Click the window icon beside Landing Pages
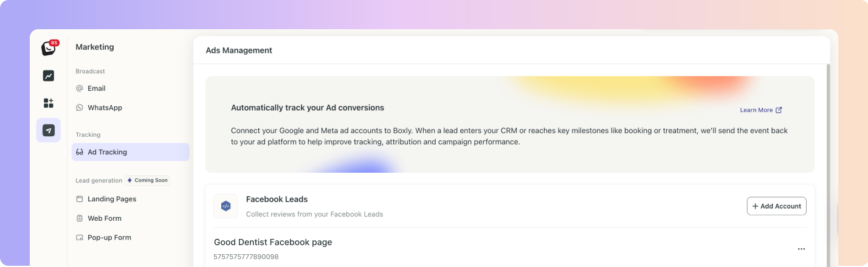The width and height of the screenshot is (868, 267). click(x=80, y=199)
